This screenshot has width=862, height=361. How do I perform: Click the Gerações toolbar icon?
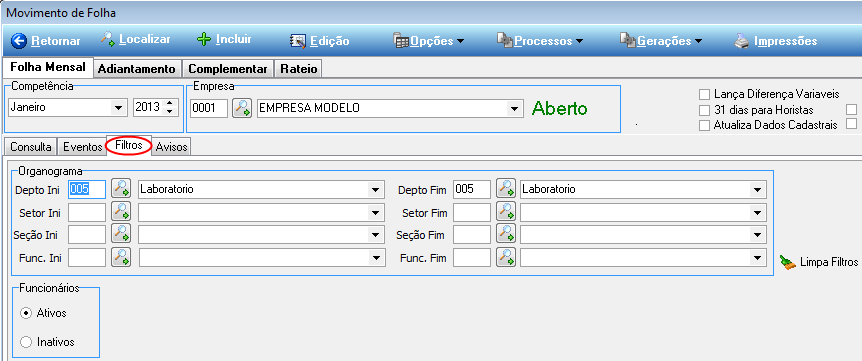628,40
